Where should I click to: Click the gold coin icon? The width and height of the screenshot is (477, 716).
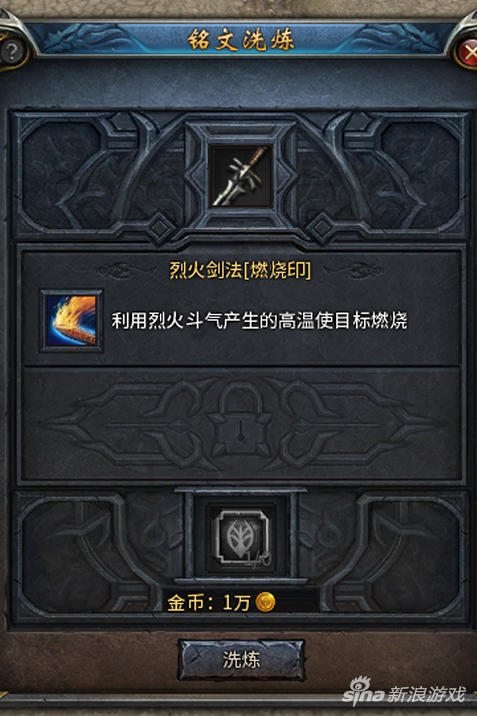(265, 602)
